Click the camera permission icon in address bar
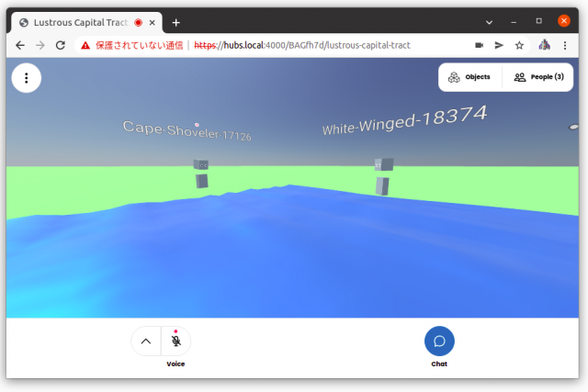The height and width of the screenshot is (392, 588). tap(479, 45)
